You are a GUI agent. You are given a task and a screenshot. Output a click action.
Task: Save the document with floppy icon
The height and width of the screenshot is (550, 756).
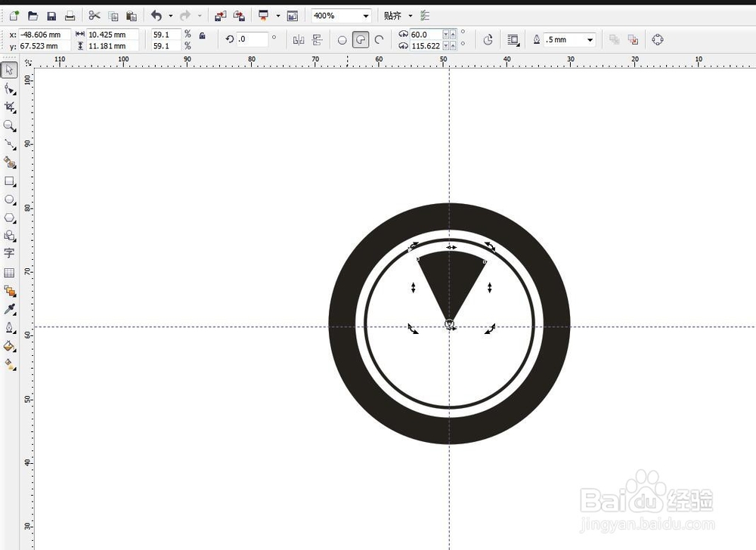[51, 16]
